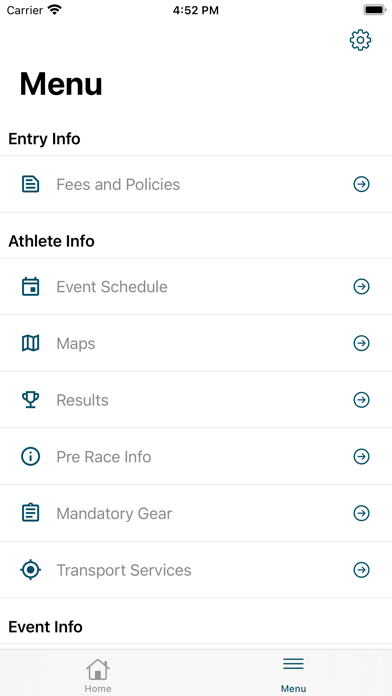Viewport: 392px width, 696px height.
Task: Open Results via the arrow button
Action: (x=361, y=400)
